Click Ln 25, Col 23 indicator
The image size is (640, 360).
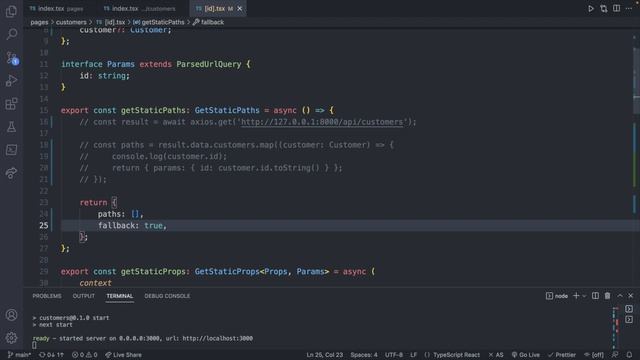(324, 355)
